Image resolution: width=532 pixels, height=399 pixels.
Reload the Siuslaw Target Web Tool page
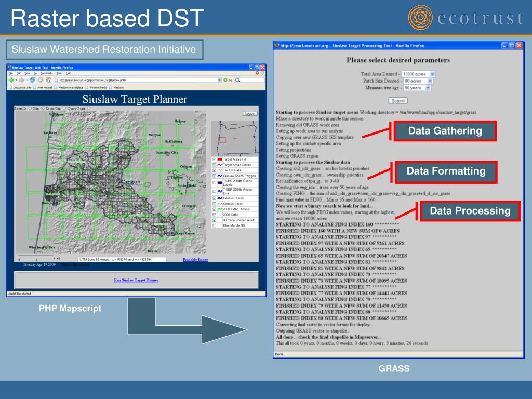click(x=33, y=80)
